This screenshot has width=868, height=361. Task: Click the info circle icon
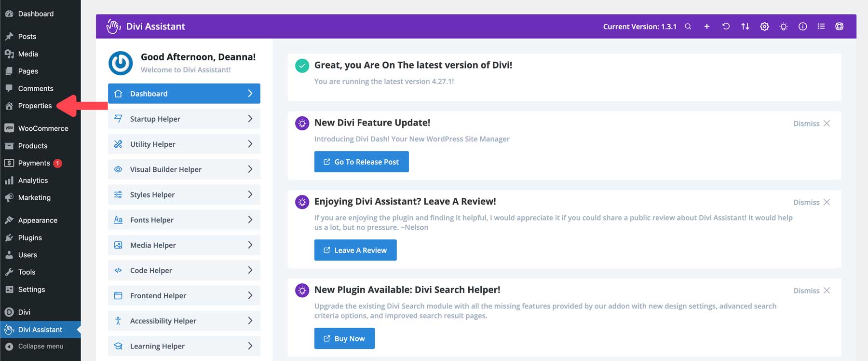[x=802, y=27]
